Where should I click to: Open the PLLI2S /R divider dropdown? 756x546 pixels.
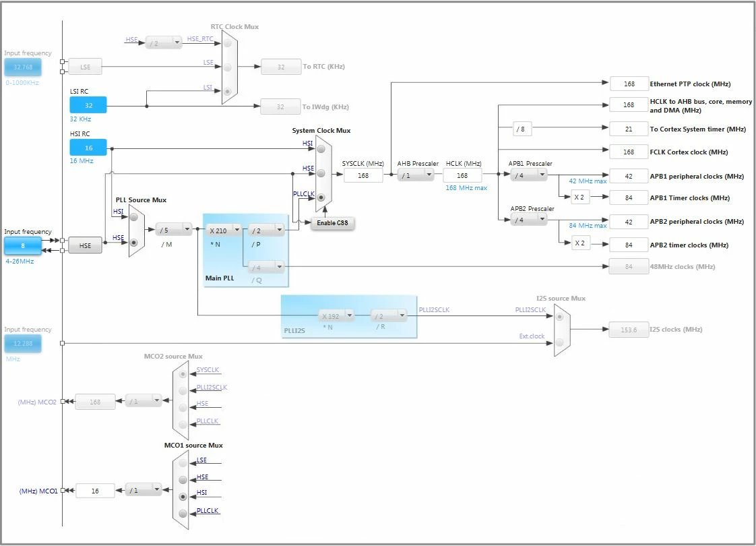pyautogui.click(x=389, y=316)
